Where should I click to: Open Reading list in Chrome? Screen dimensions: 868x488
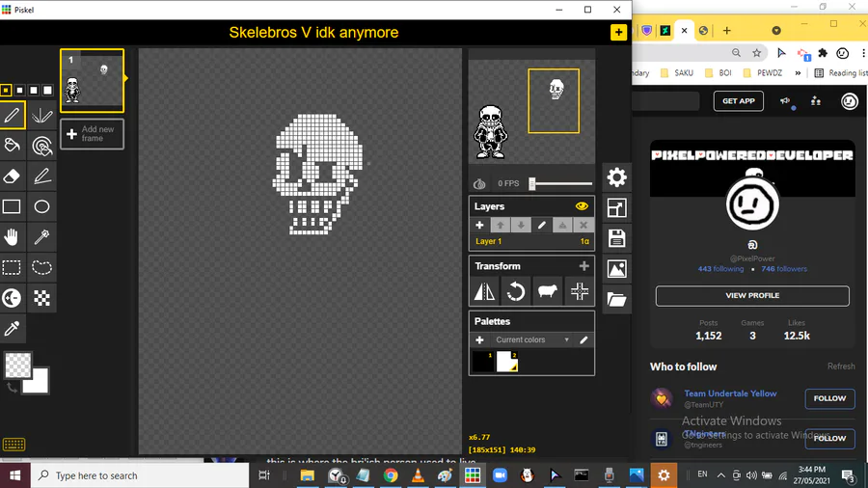(x=841, y=73)
